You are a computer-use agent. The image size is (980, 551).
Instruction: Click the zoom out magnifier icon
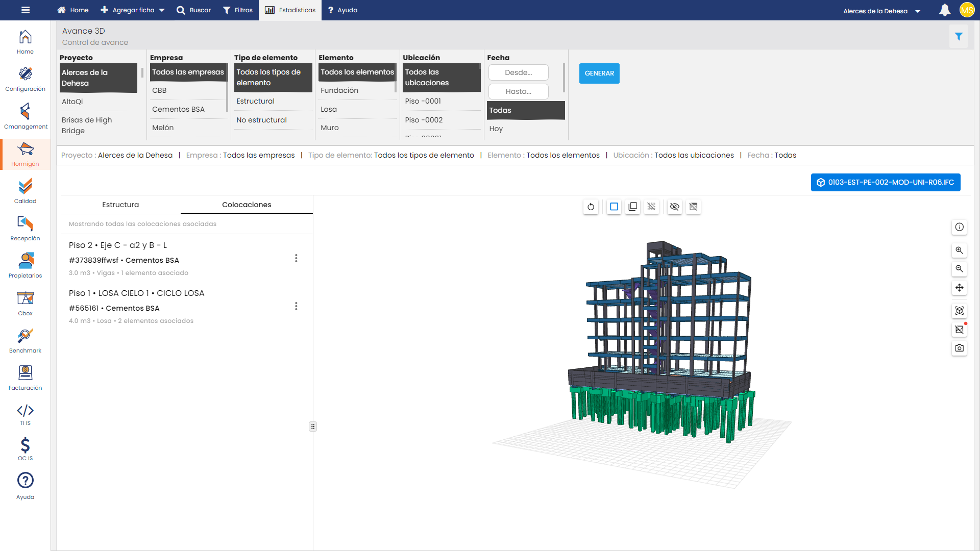pos(959,269)
